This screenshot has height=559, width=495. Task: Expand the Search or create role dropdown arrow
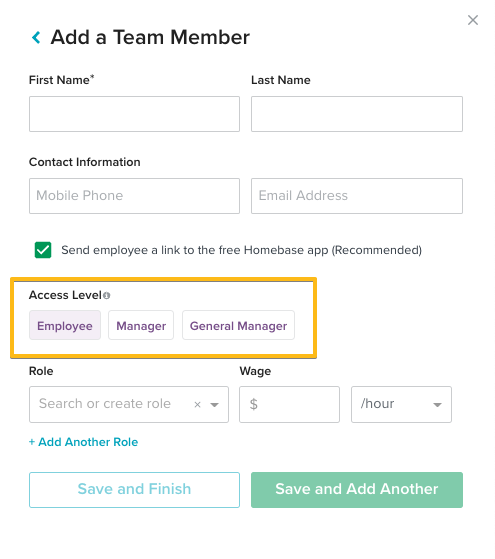[214, 405]
